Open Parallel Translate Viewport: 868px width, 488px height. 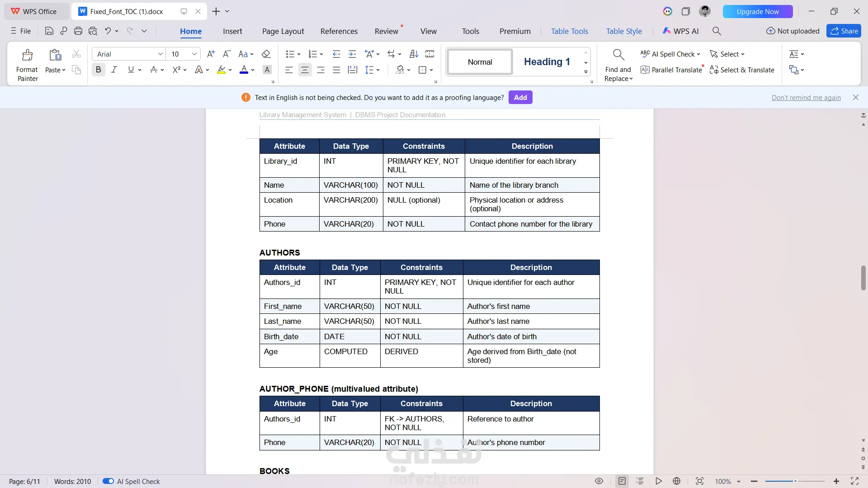point(671,70)
